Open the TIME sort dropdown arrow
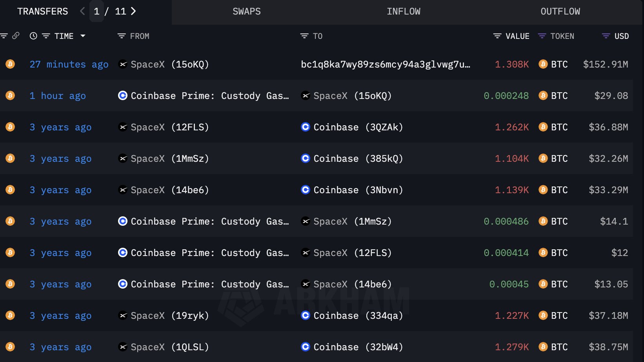 (x=83, y=36)
